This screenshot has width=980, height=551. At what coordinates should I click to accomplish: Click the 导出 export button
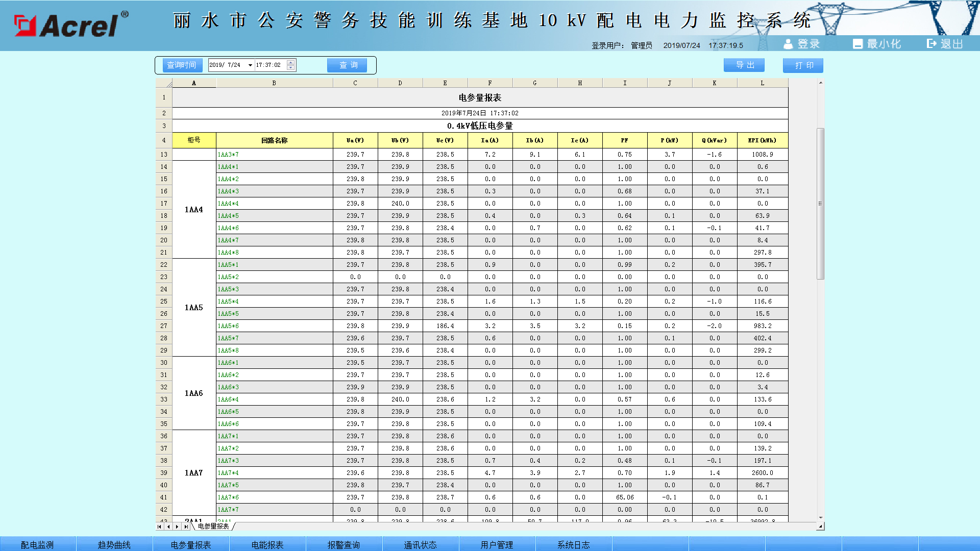coord(744,65)
